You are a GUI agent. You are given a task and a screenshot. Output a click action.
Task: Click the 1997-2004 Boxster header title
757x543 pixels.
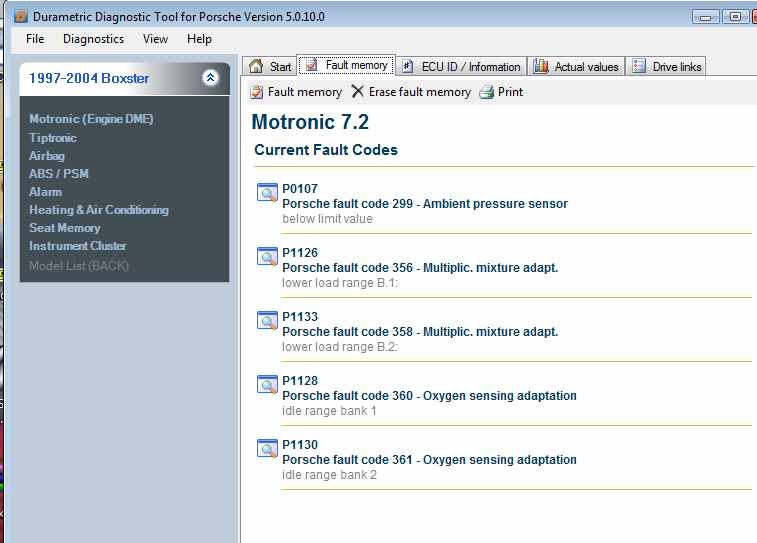(89, 78)
